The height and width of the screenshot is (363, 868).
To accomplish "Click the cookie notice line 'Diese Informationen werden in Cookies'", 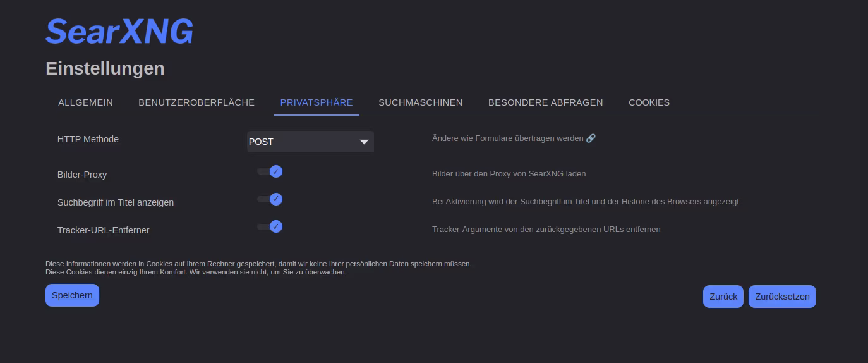I will [258, 264].
